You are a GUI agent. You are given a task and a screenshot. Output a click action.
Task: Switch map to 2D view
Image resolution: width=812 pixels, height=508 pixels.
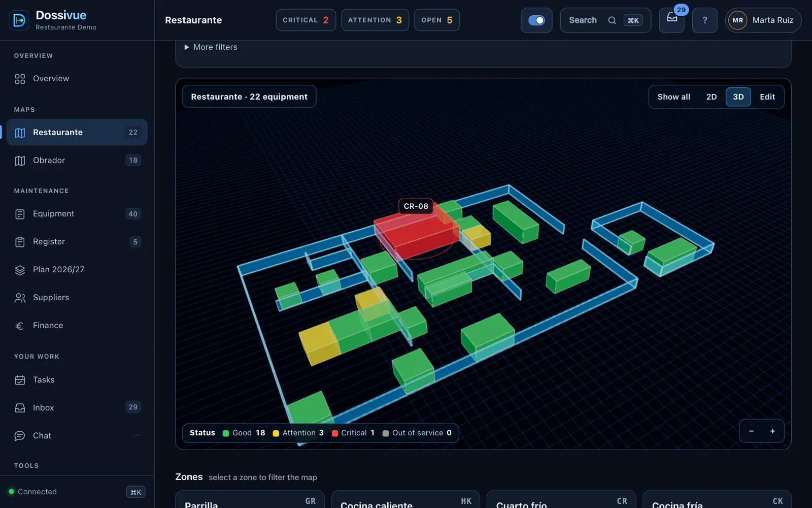coord(712,97)
